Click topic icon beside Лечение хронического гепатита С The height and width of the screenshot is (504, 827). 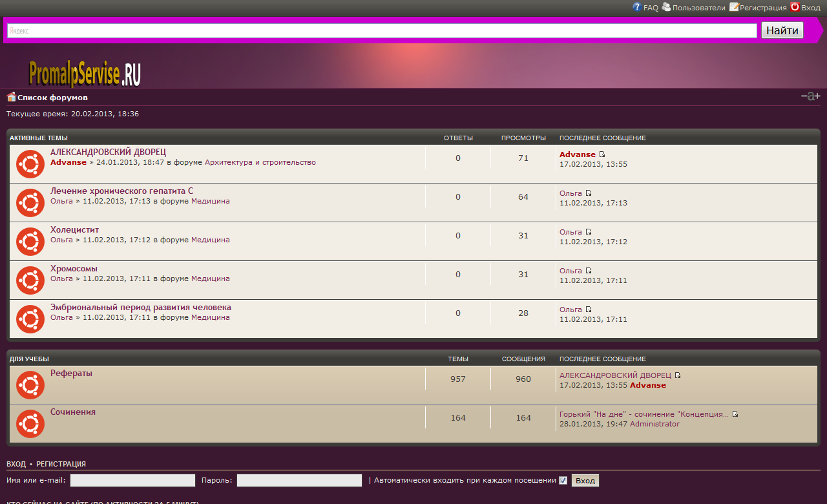coord(30,203)
